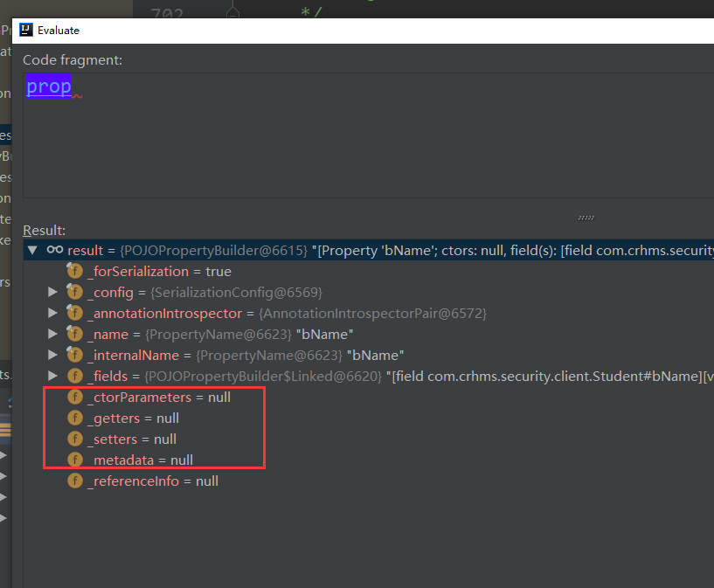Click the field icon beside _ctorParameters
714x588 pixels.
[x=74, y=398]
